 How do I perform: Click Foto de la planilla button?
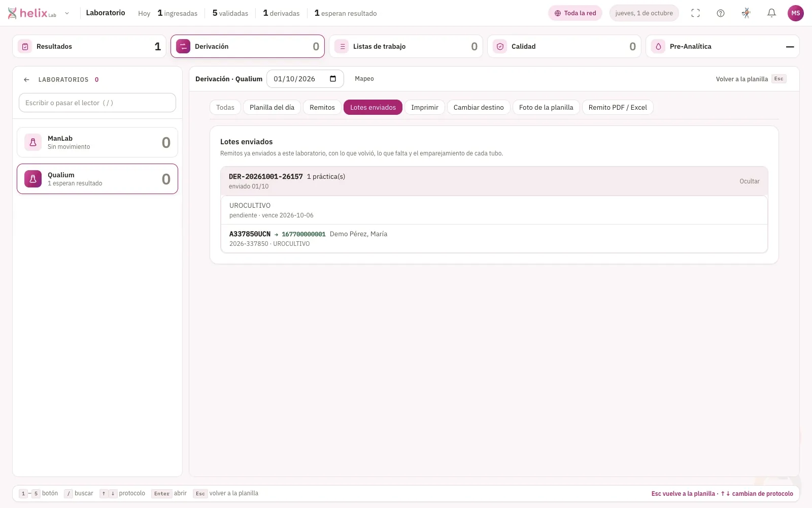(546, 107)
